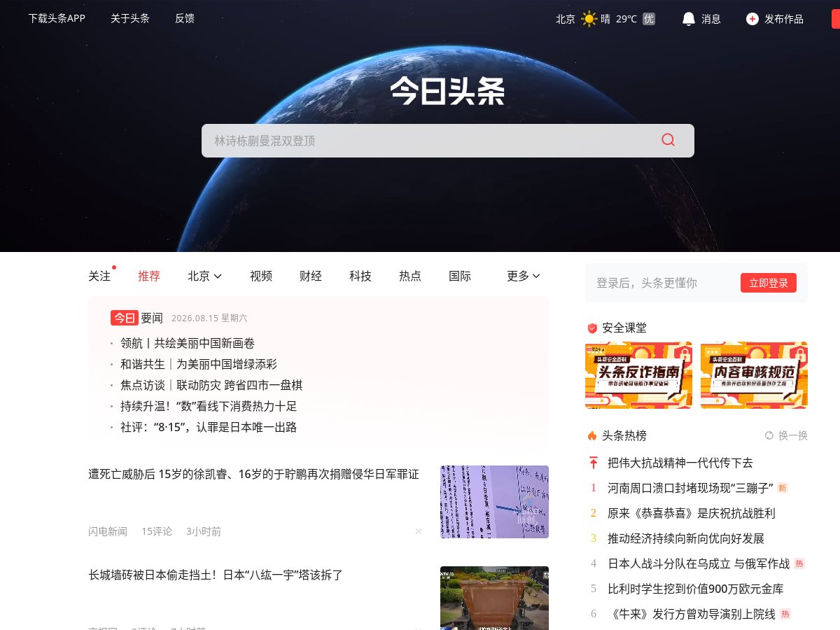Open headline 社评：“8·15”，认罪是日本唯一出路
This screenshot has width=840, height=630.
[209, 427]
